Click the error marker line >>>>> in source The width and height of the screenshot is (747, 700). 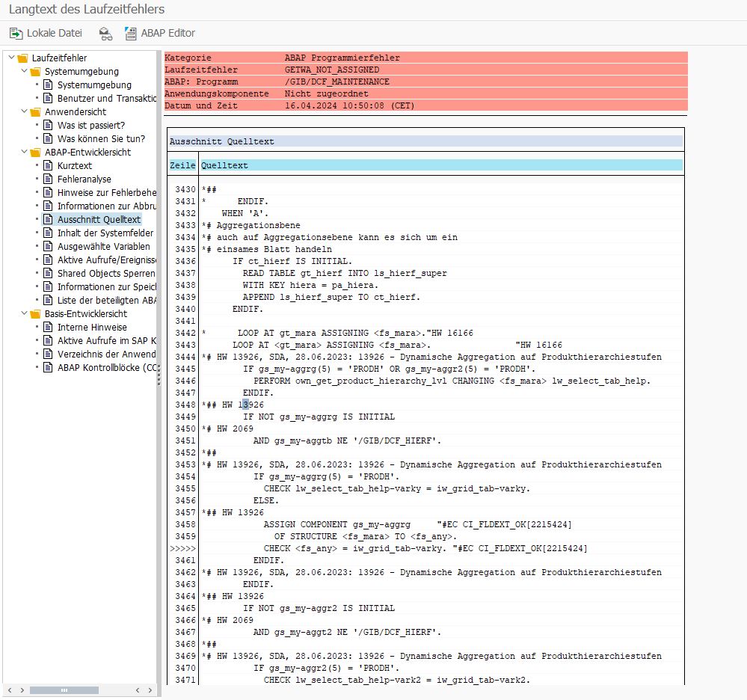tap(182, 548)
